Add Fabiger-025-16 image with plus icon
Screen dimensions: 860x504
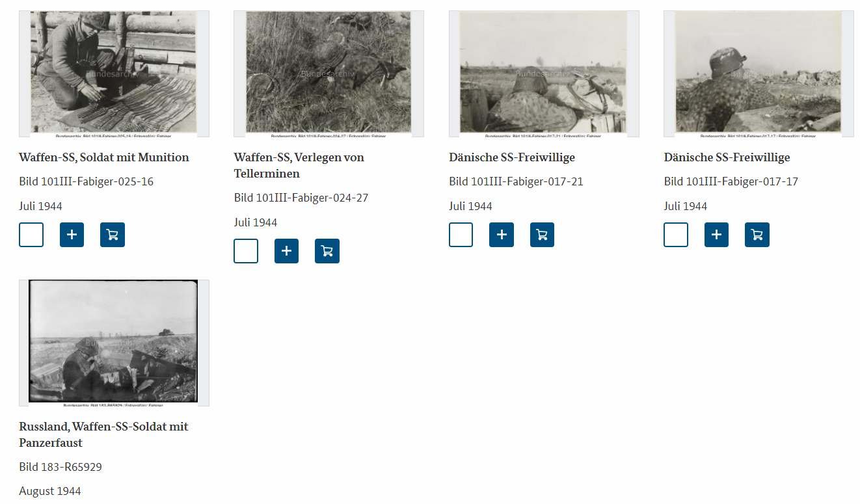(72, 235)
